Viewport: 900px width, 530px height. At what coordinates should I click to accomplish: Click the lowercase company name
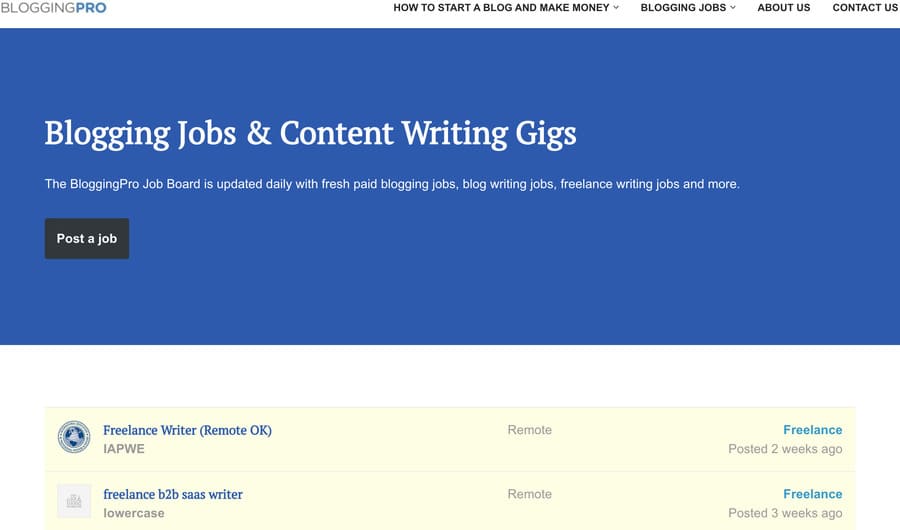tap(133, 513)
